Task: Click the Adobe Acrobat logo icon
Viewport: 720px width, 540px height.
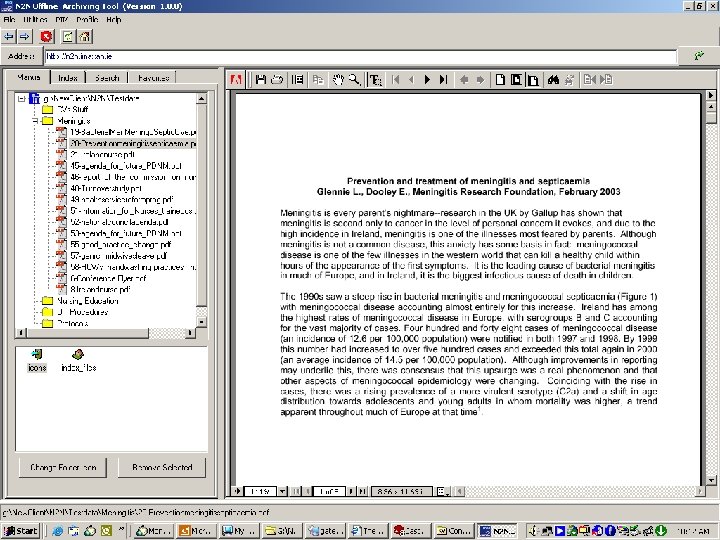Action: 236,80
